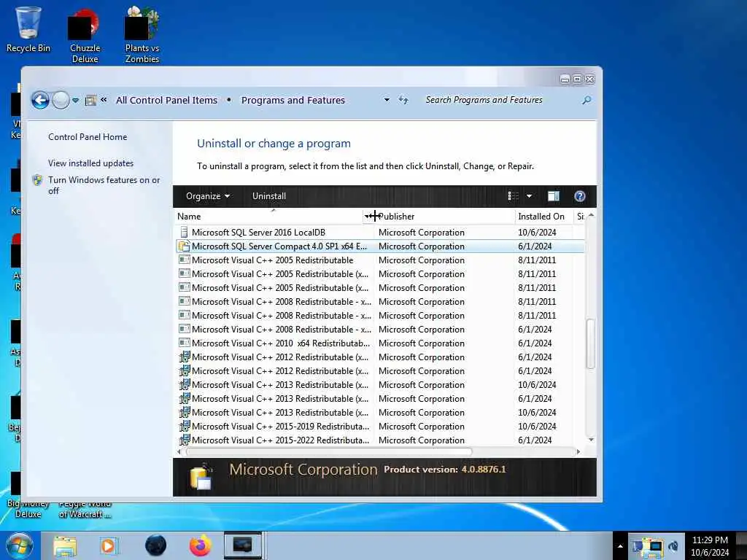Select Microsoft Visual C++ 2015-2022 Redistributable row
Image resolution: width=747 pixels, height=560 pixels.
point(379,440)
